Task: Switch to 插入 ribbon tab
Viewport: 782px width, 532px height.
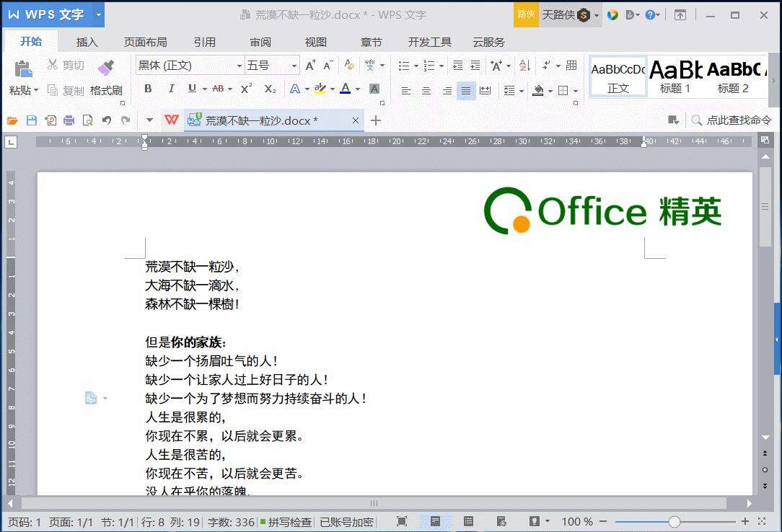Action: (x=87, y=43)
